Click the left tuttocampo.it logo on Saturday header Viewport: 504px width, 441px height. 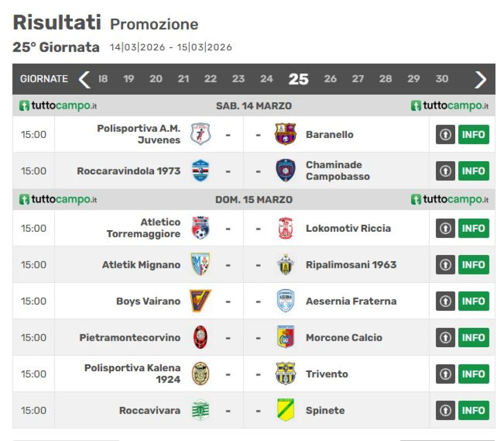pyautogui.click(x=58, y=106)
